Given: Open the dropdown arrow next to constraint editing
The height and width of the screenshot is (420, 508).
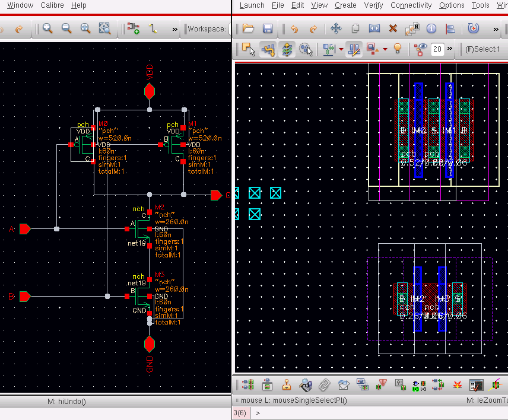Looking at the screenshot, I should pos(341,50).
